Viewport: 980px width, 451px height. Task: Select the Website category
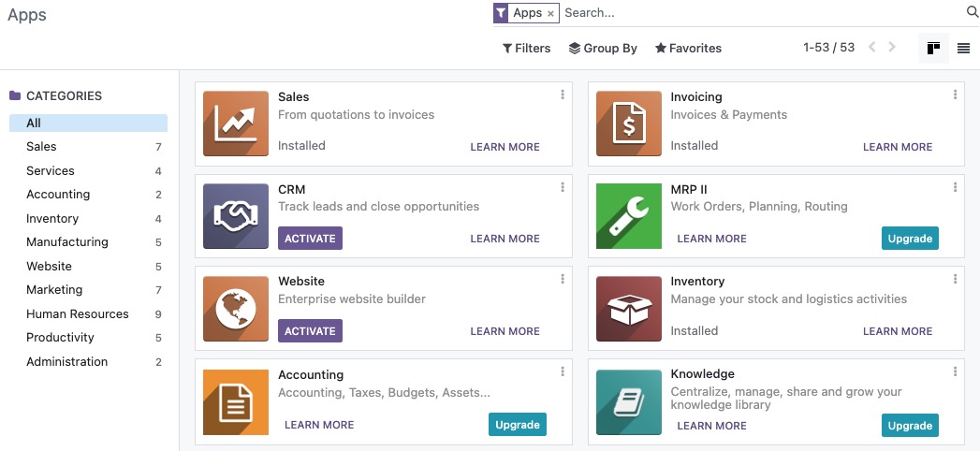tap(88, 266)
